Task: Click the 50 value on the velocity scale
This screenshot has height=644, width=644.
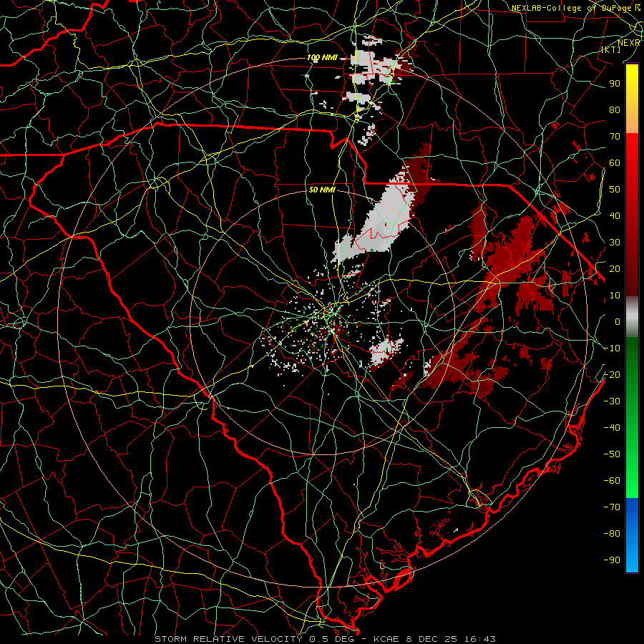Action: point(615,190)
